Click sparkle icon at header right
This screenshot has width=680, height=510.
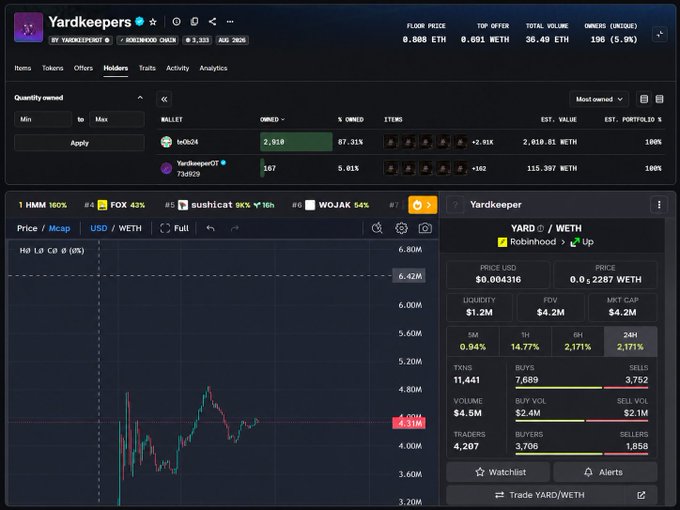(x=660, y=34)
